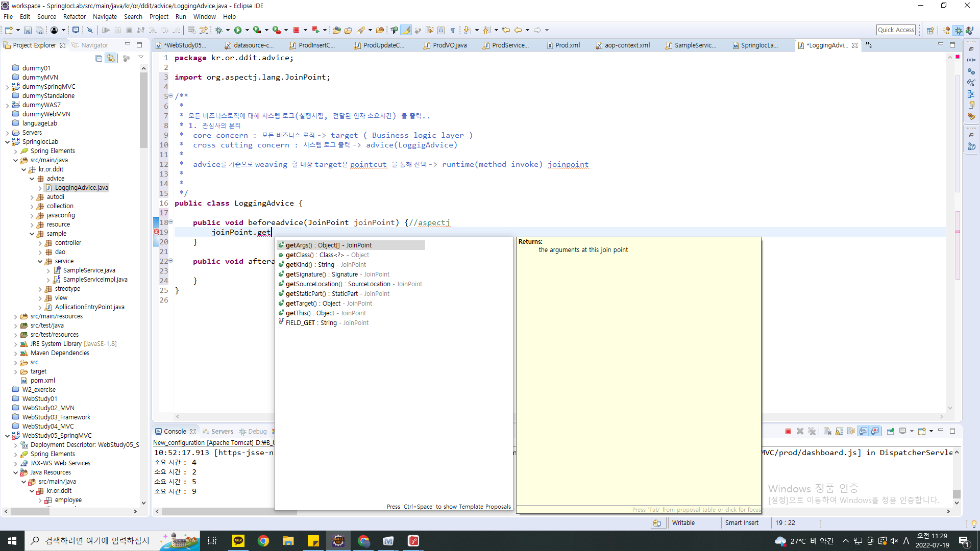Click the Last Edit Location icon
This screenshot has width=980, height=551.
[x=506, y=31]
